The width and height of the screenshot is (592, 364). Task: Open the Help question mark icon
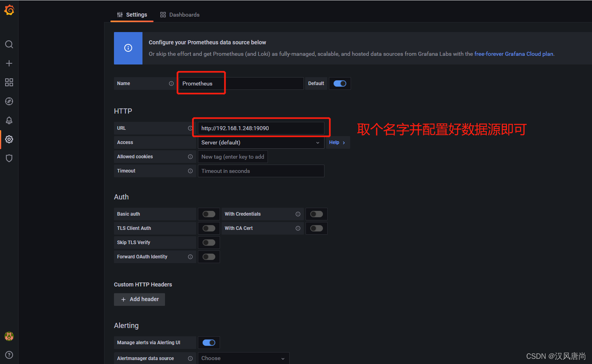coord(9,355)
